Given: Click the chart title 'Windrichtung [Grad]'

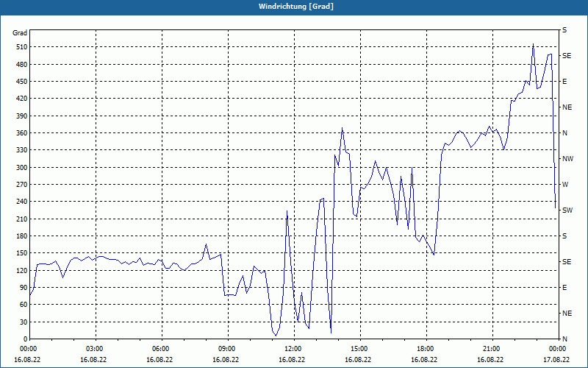Looking at the screenshot, I should click(296, 7).
